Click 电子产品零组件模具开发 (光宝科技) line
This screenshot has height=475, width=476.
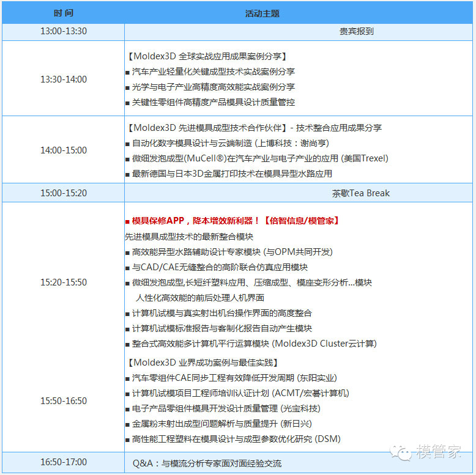[223, 408]
